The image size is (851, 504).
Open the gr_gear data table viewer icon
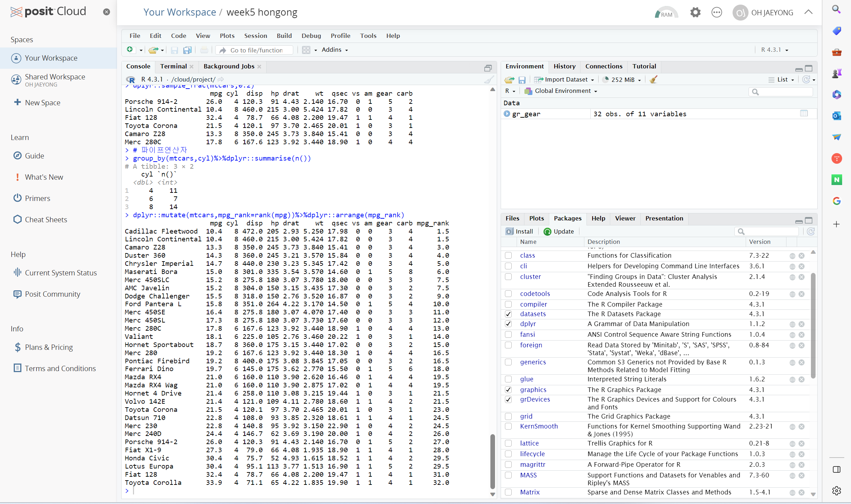[804, 113]
